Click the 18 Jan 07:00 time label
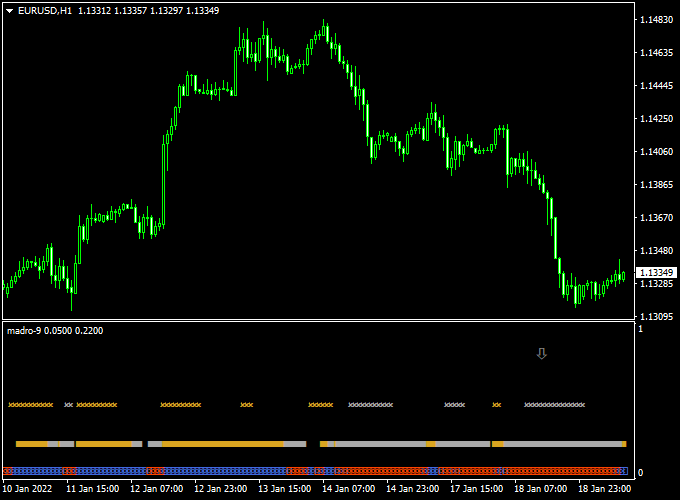This screenshot has height=500, width=680. [x=540, y=489]
